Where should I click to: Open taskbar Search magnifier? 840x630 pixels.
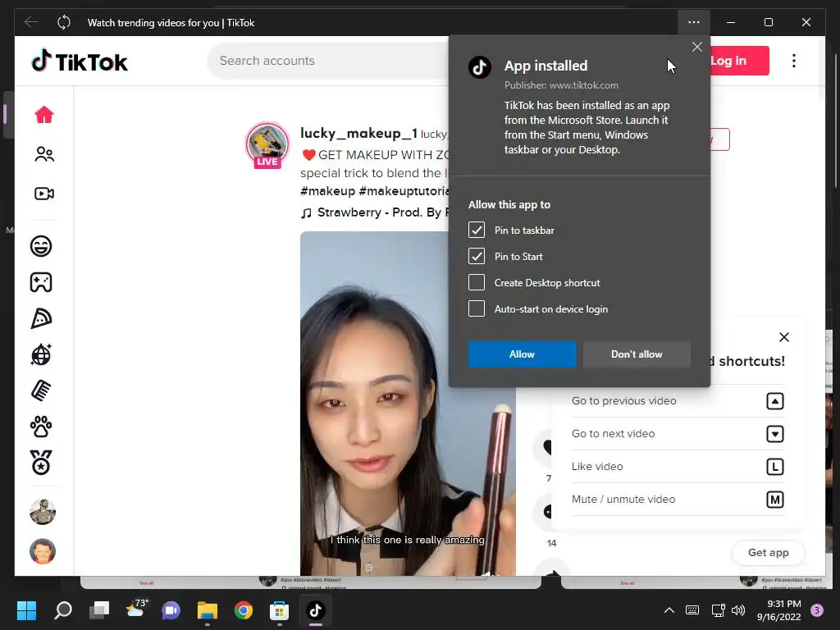point(63,609)
